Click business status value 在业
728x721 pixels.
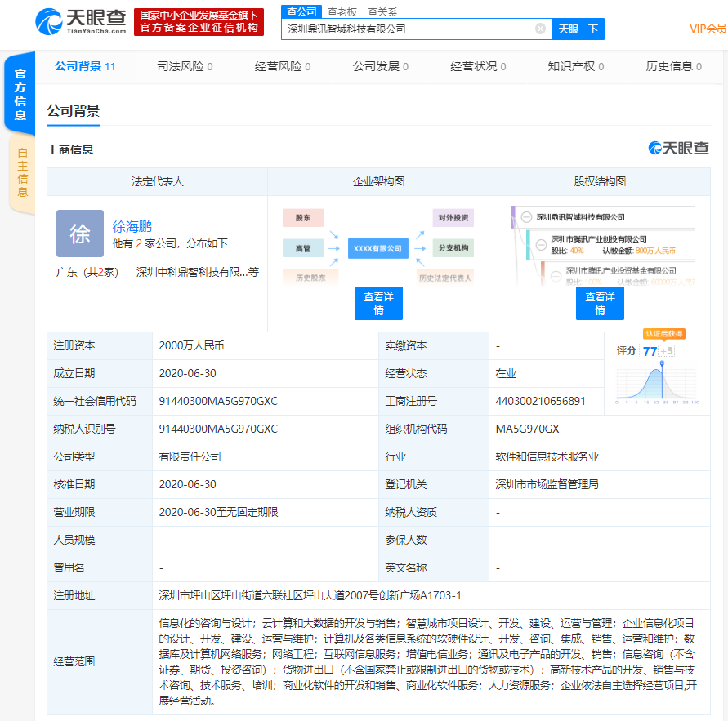(506, 373)
